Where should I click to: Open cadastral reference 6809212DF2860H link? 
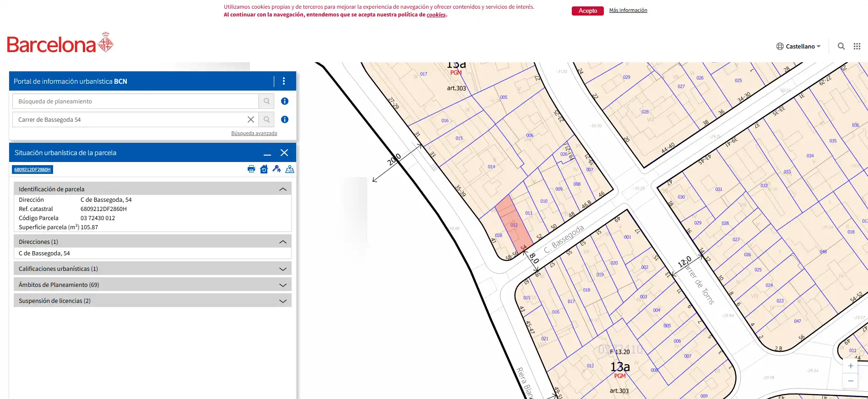coord(33,170)
